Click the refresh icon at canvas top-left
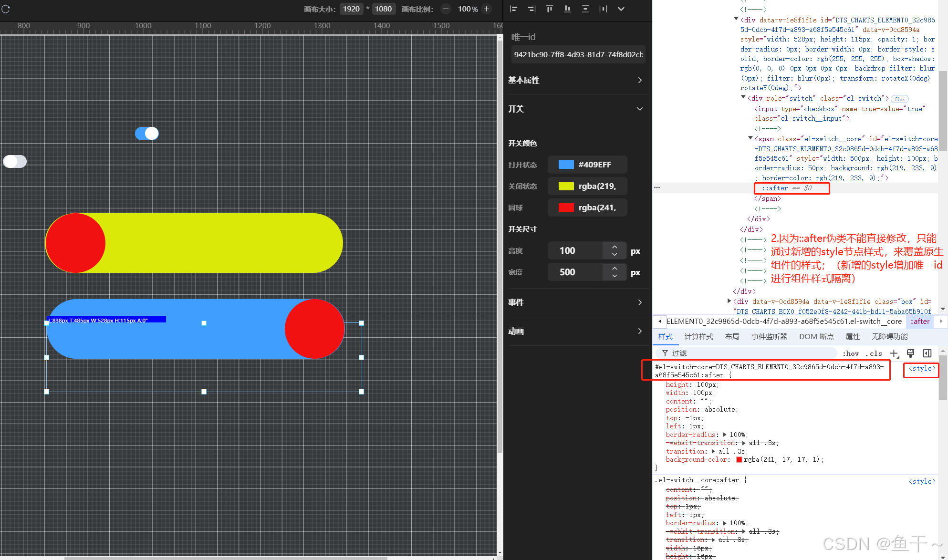Screen dimensions: 948x560 pyautogui.click(x=6, y=9)
